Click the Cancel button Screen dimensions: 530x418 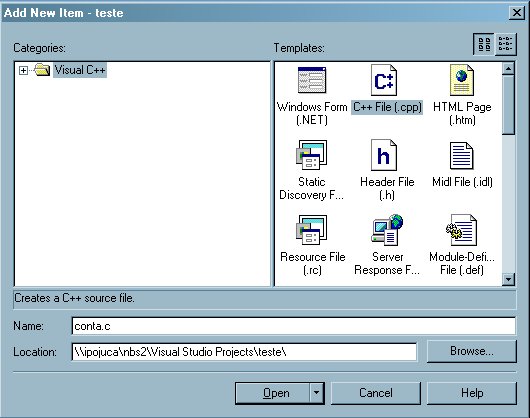click(376, 393)
